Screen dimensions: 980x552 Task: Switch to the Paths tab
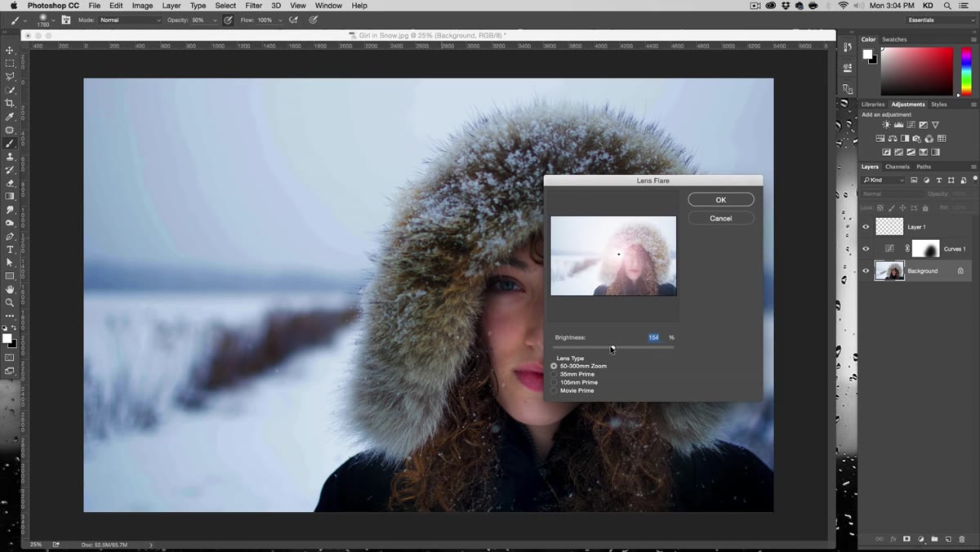coord(924,167)
